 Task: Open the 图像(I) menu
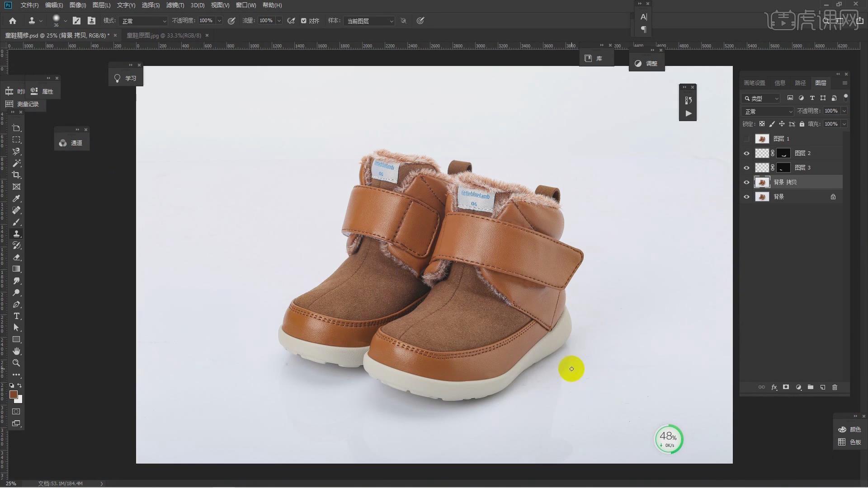[78, 5]
